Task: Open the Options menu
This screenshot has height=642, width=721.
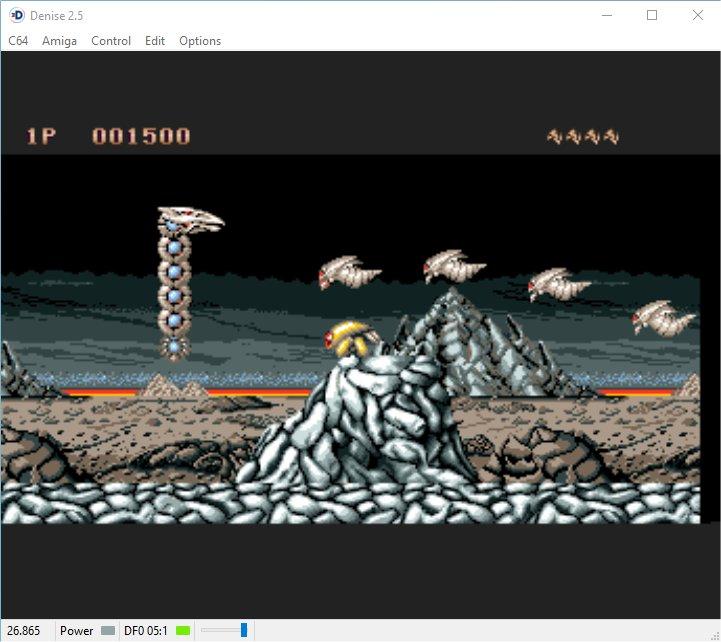Action: pos(200,41)
